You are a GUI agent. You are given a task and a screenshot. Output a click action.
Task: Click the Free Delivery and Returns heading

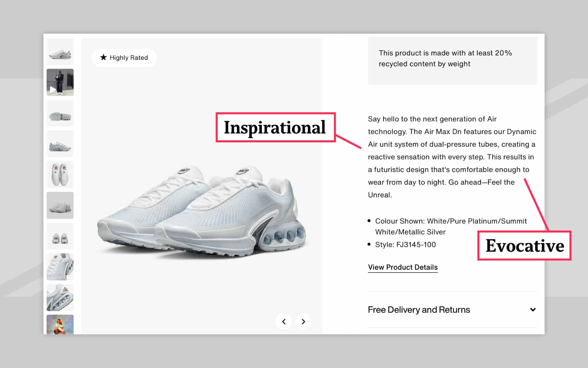point(419,310)
